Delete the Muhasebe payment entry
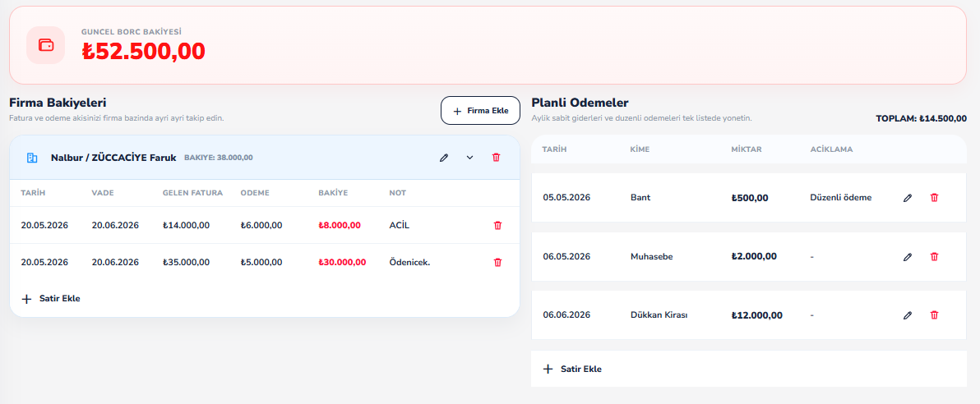The image size is (980, 404). pos(935,257)
